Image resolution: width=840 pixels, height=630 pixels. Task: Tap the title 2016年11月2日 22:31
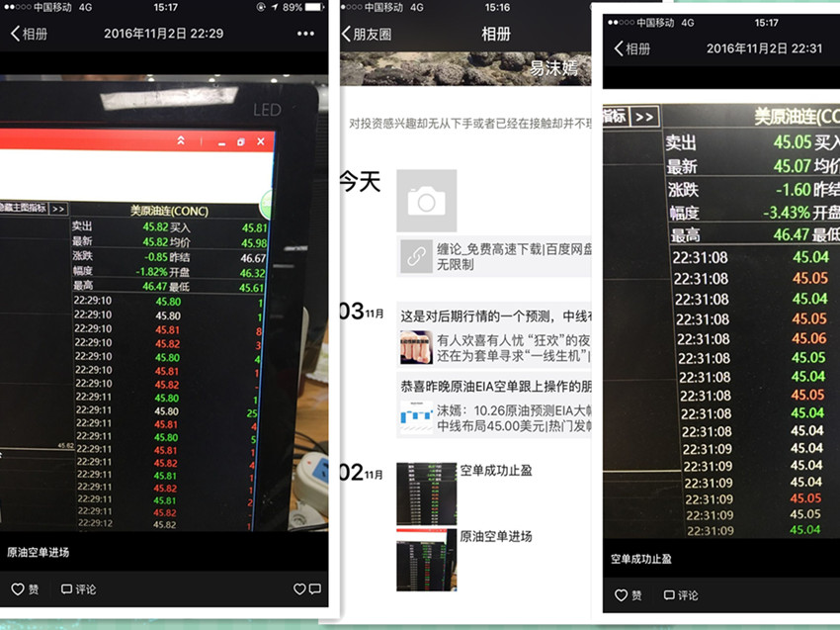(x=765, y=48)
